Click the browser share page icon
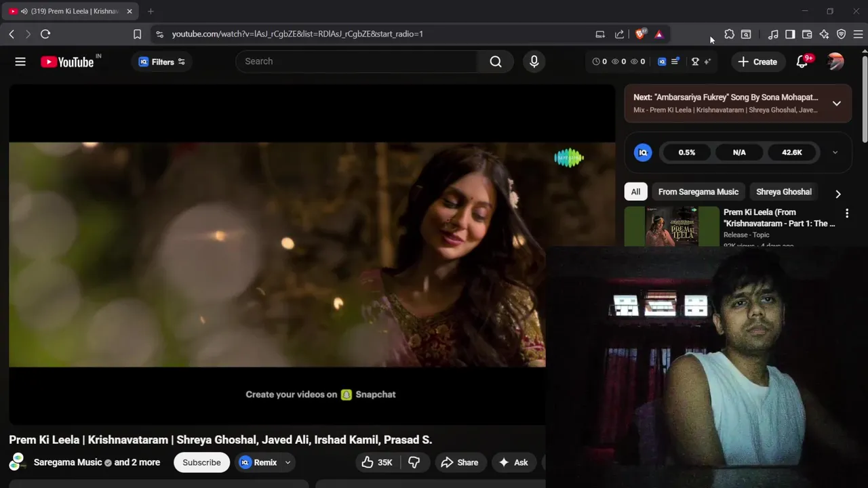868x488 pixels. (x=619, y=34)
